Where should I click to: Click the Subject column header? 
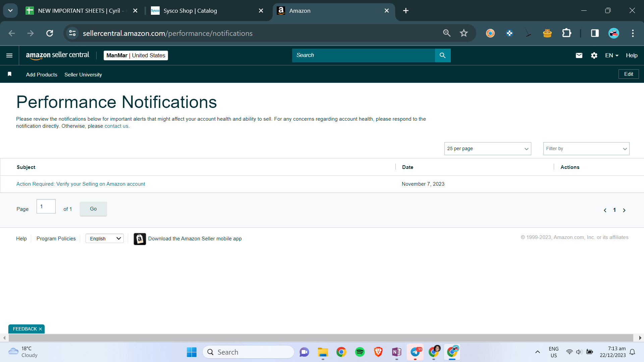pos(26,167)
